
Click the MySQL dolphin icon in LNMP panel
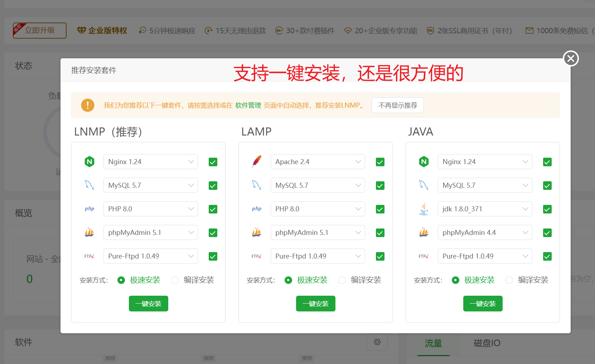click(x=90, y=185)
